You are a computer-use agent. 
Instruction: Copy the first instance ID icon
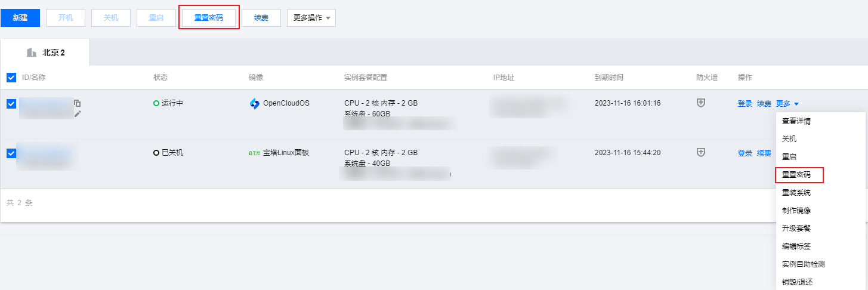(x=78, y=103)
